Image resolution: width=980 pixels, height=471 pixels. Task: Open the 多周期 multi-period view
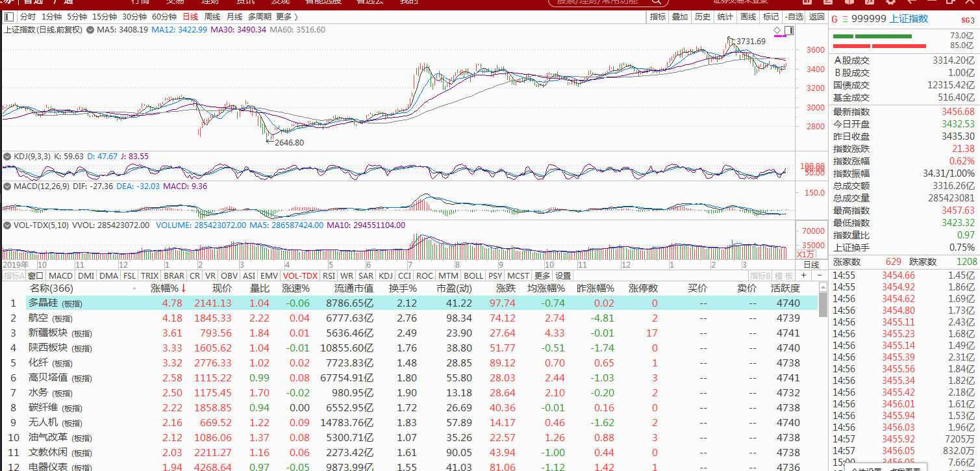tap(260, 16)
